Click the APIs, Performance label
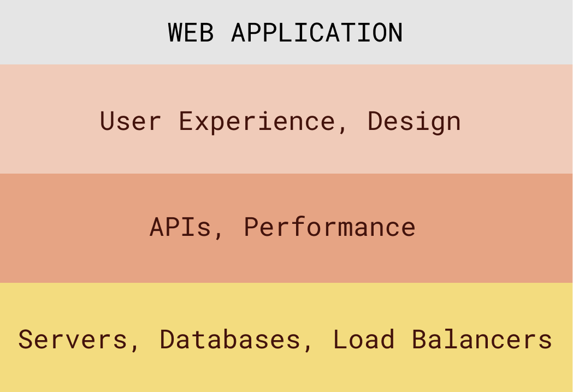 [x=282, y=227]
